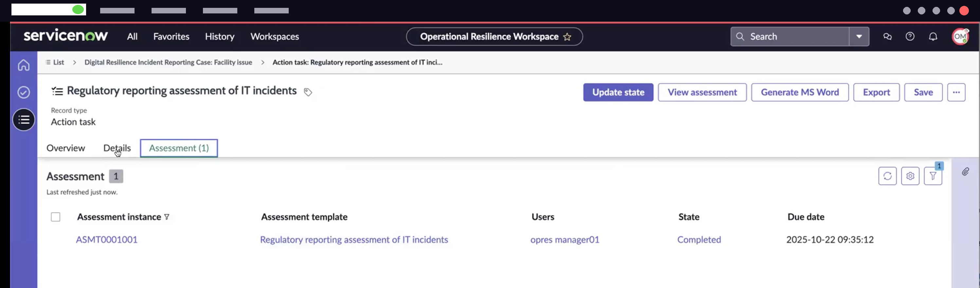Screen dimensions: 980x288
Task: Open the help question mark icon
Action: point(910,37)
